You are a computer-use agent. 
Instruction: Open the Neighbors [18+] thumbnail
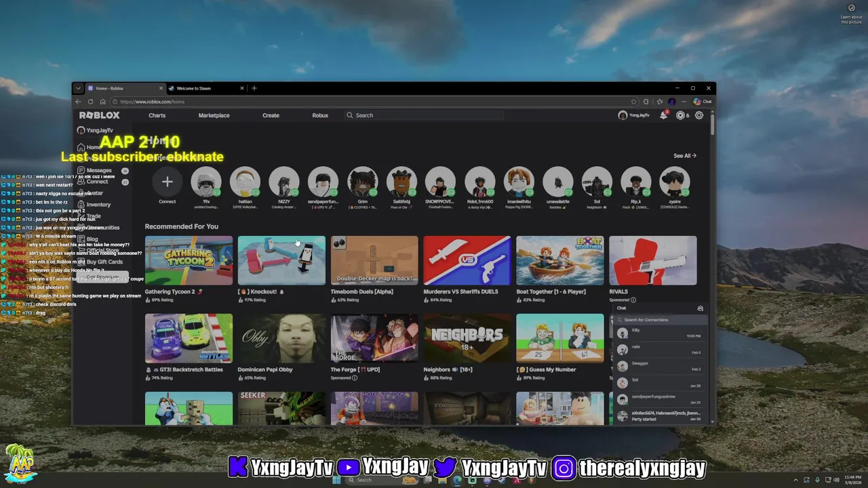coord(467,338)
